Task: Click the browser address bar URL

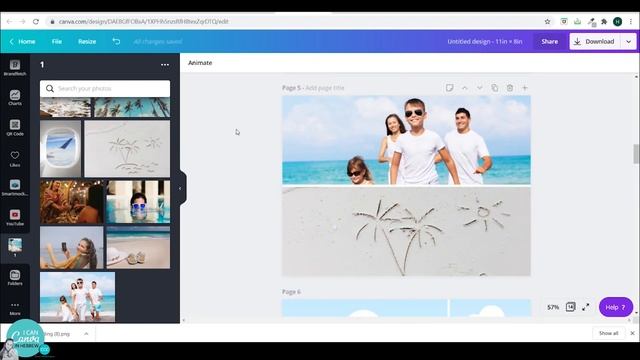Action: [x=143, y=22]
